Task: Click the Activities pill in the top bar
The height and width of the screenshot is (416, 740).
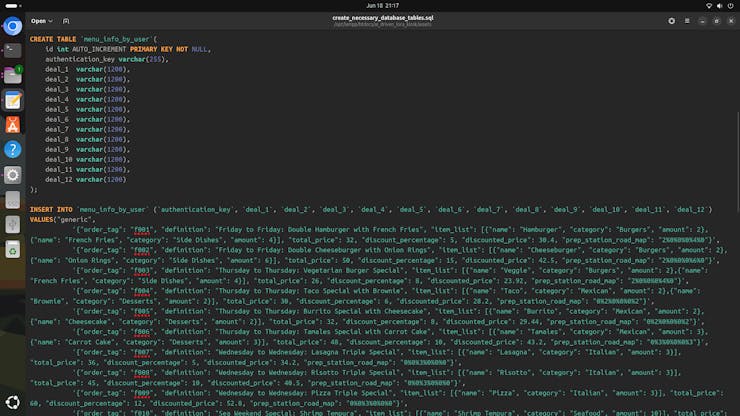Action: pos(13,6)
